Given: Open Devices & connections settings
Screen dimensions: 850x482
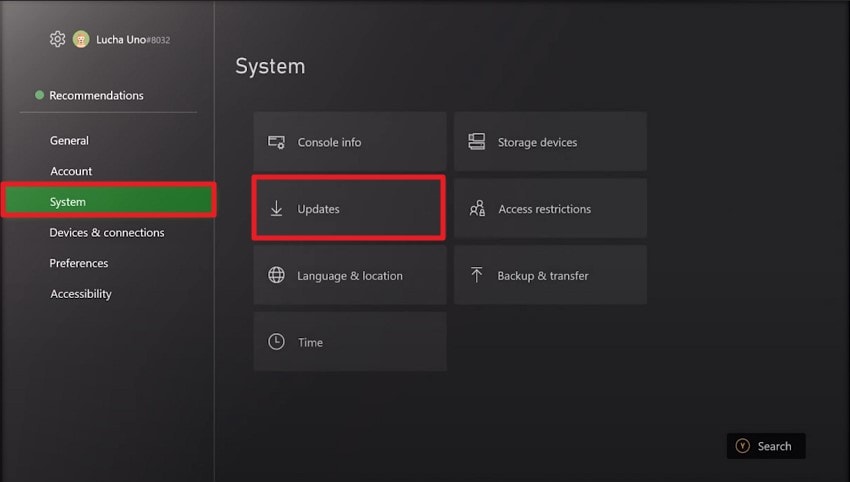Looking at the screenshot, I should tap(107, 233).
